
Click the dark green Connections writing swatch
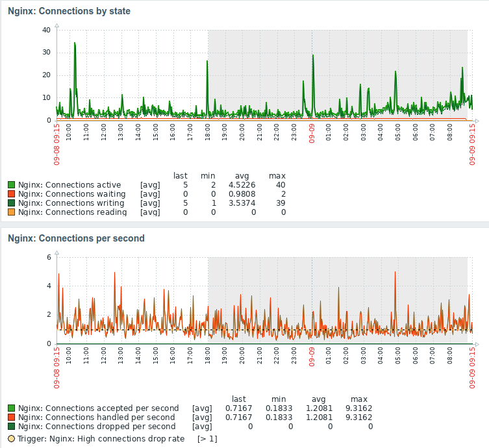point(11,203)
